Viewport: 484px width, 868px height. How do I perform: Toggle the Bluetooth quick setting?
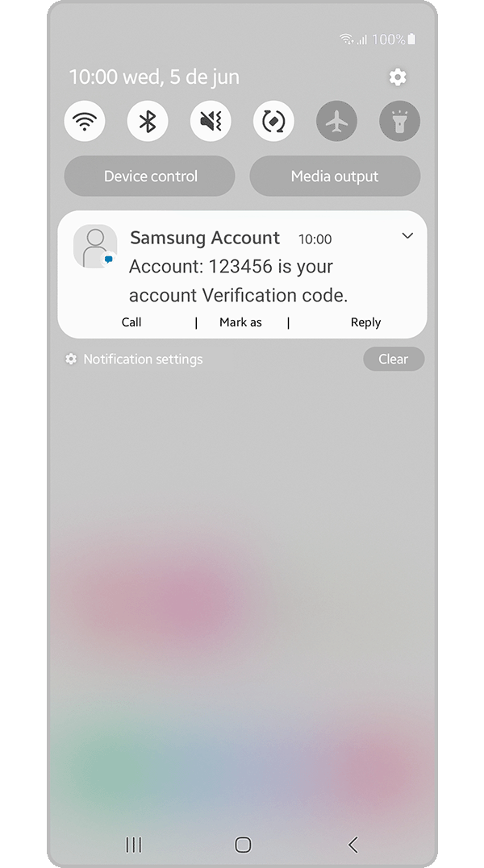[148, 121]
